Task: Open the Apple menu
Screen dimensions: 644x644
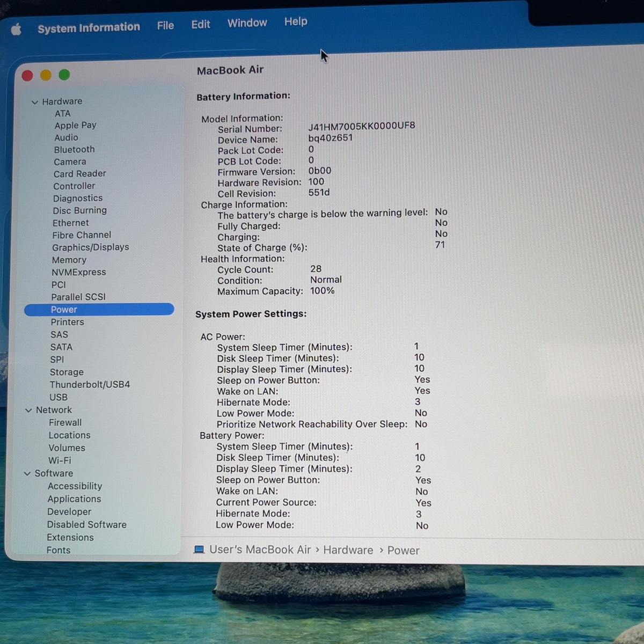Action: (x=17, y=29)
